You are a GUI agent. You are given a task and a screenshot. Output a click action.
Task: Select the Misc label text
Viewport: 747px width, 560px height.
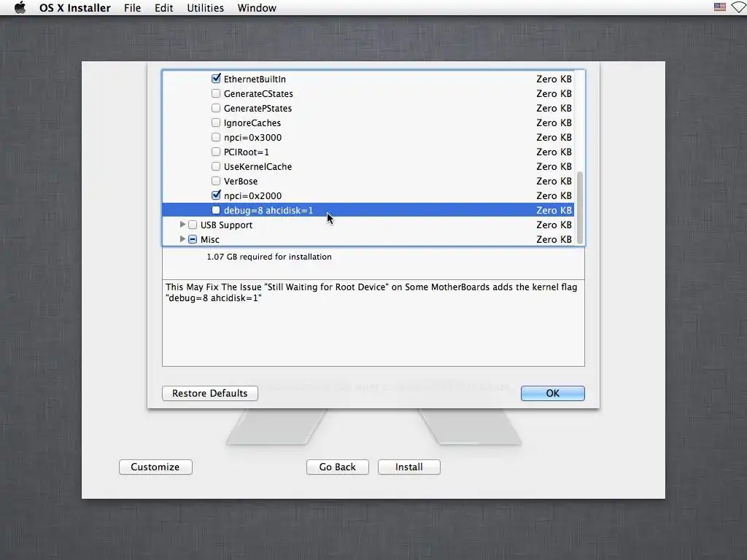[x=210, y=239]
